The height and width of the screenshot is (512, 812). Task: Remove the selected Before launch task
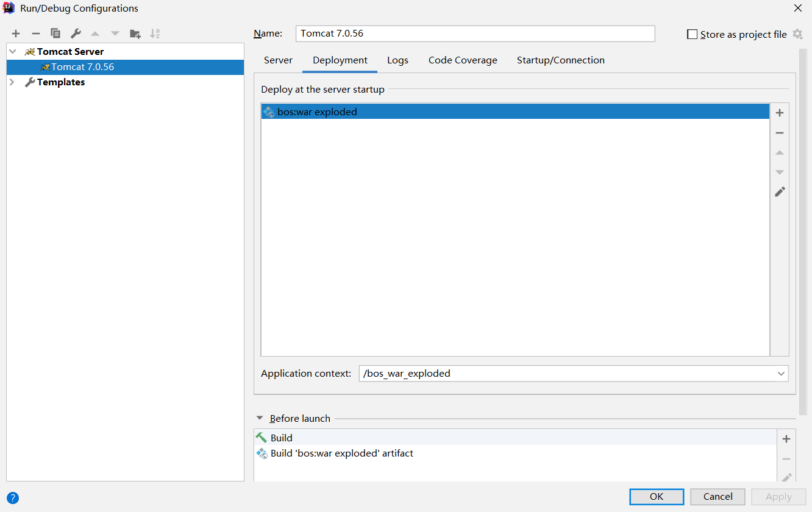tap(786, 459)
